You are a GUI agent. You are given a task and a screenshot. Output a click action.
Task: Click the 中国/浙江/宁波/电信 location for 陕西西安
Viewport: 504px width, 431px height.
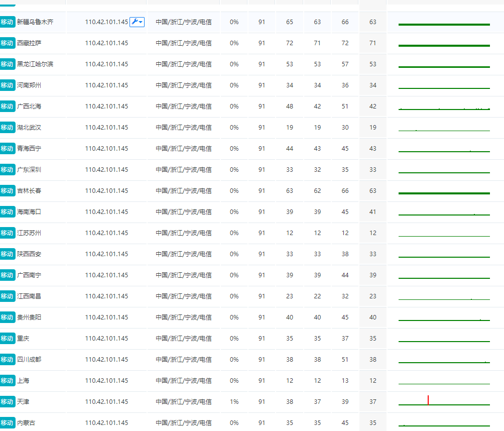(x=183, y=254)
